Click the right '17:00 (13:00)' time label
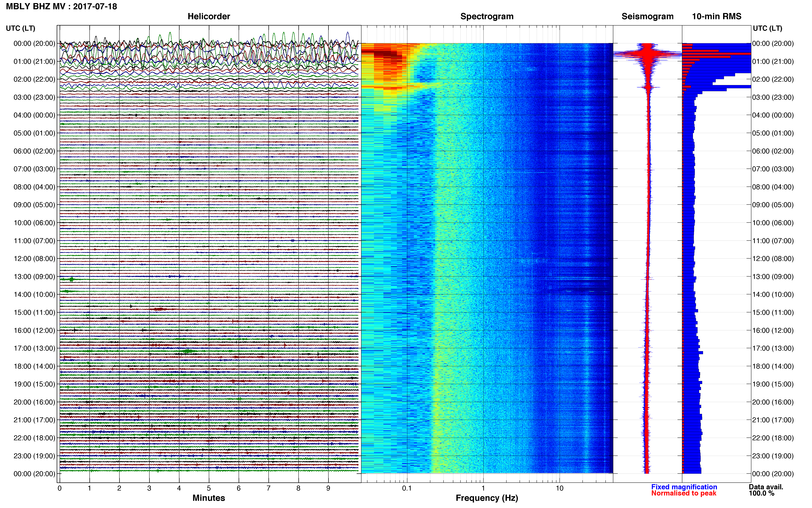This screenshot has height=508, width=812. point(773,348)
